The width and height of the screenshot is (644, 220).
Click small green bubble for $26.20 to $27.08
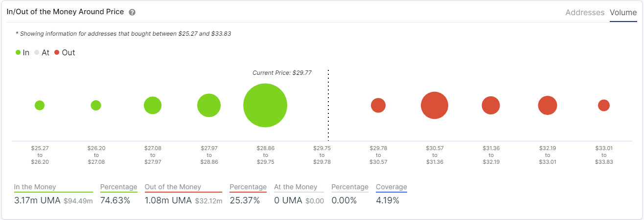(96, 105)
